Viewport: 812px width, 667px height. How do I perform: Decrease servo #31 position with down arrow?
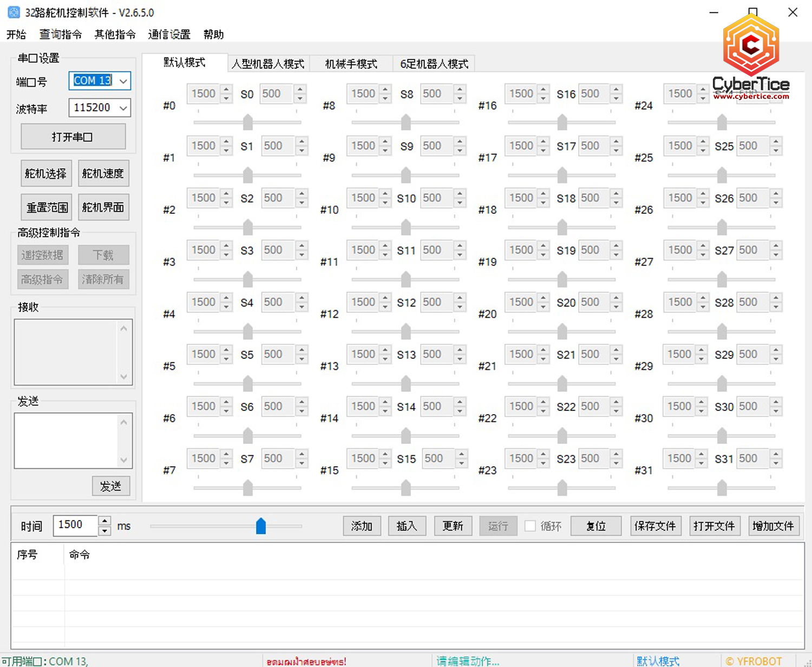(x=701, y=463)
